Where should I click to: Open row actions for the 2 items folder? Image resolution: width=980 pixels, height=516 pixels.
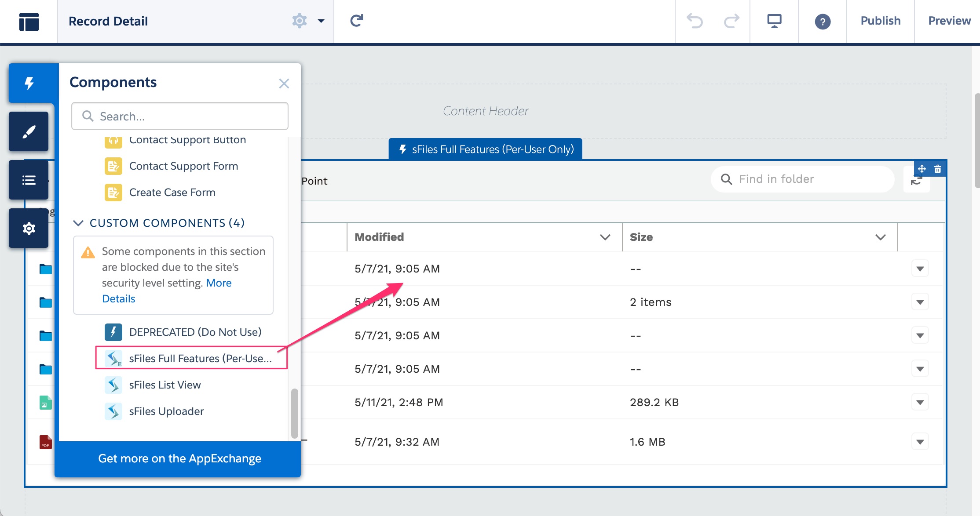click(920, 302)
